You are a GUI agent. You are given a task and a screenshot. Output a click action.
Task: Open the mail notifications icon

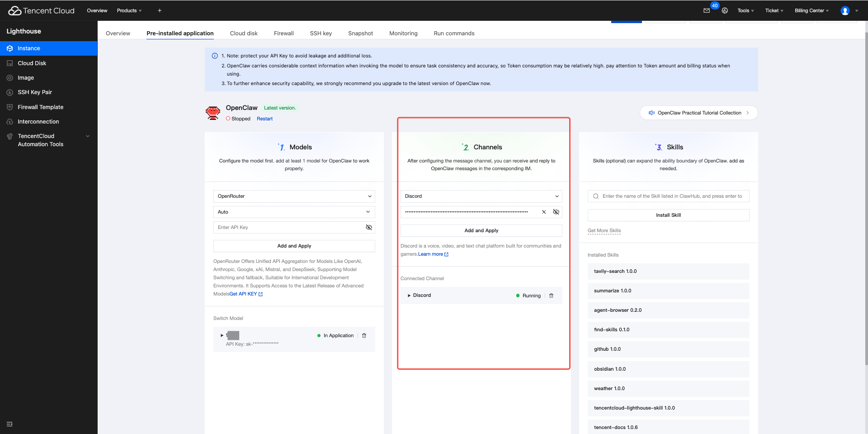pyautogui.click(x=707, y=10)
